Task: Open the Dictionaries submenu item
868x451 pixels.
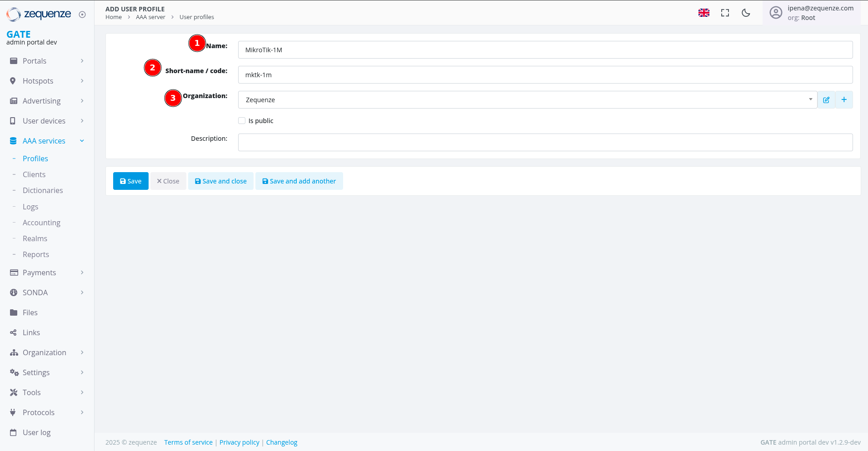Action: coord(43,190)
